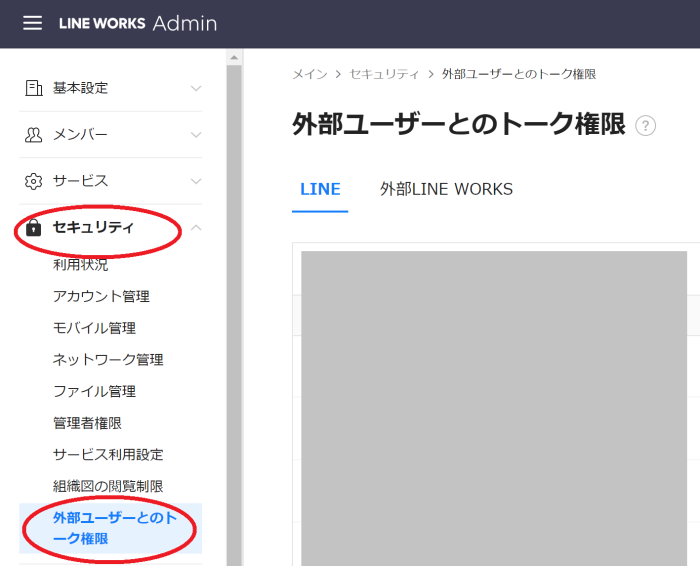700x566 pixels.
Task: Click sidebar scrollbar up arrow
Action: coord(234,58)
